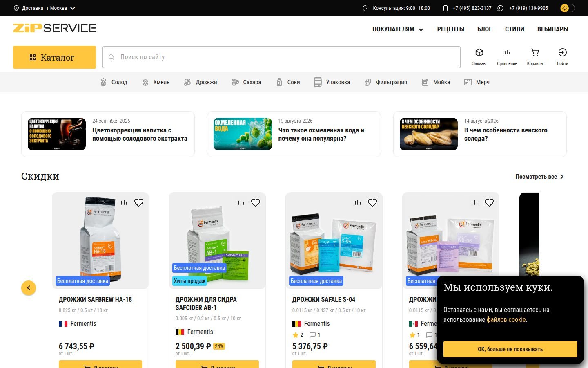Open the Вебинары menu item
This screenshot has width=588, height=368.
(x=552, y=29)
